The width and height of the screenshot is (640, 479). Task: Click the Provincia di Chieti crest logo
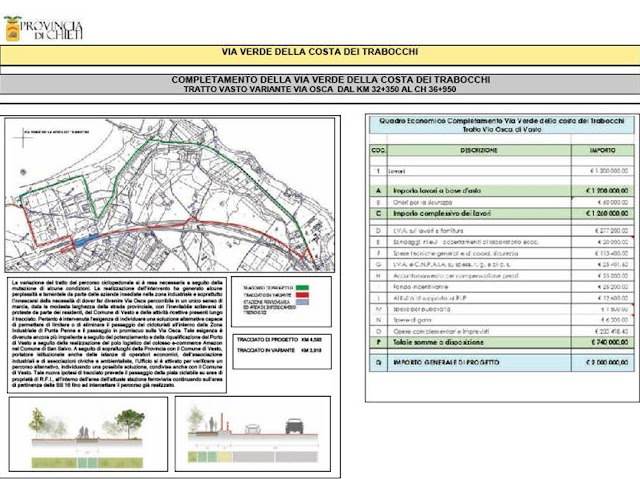(x=13, y=29)
